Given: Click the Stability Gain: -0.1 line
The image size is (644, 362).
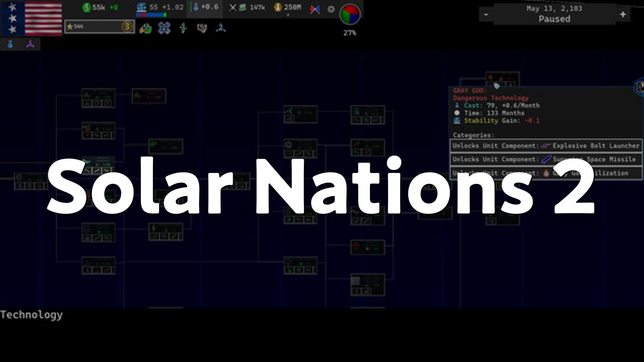Looking at the screenshot, I should [x=497, y=120].
